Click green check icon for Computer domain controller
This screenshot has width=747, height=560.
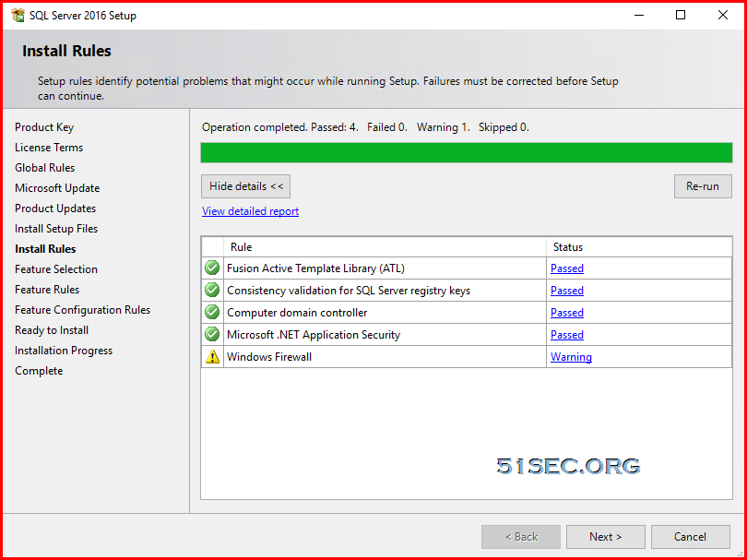(x=212, y=312)
